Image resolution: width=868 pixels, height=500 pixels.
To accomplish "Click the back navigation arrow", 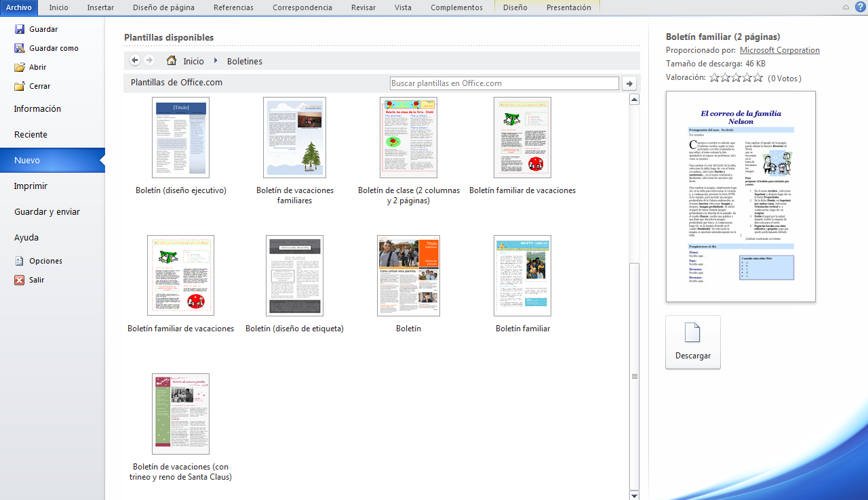I will click(x=134, y=60).
